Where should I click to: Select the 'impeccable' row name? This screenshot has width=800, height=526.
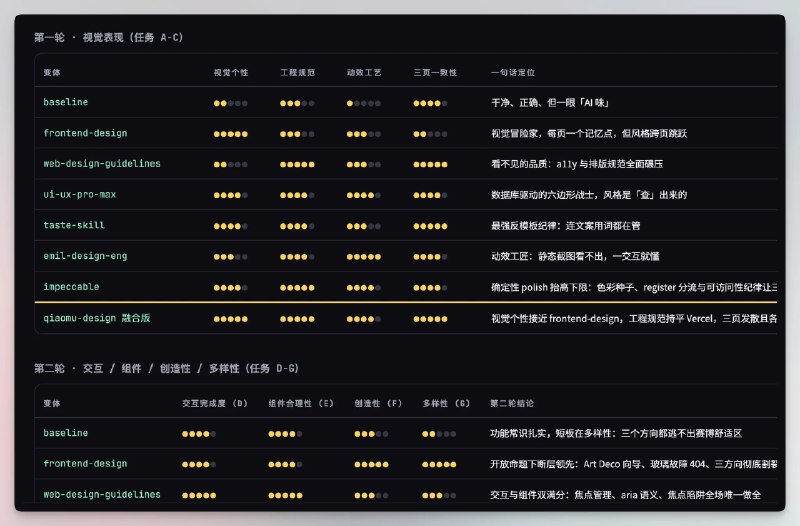click(x=71, y=287)
